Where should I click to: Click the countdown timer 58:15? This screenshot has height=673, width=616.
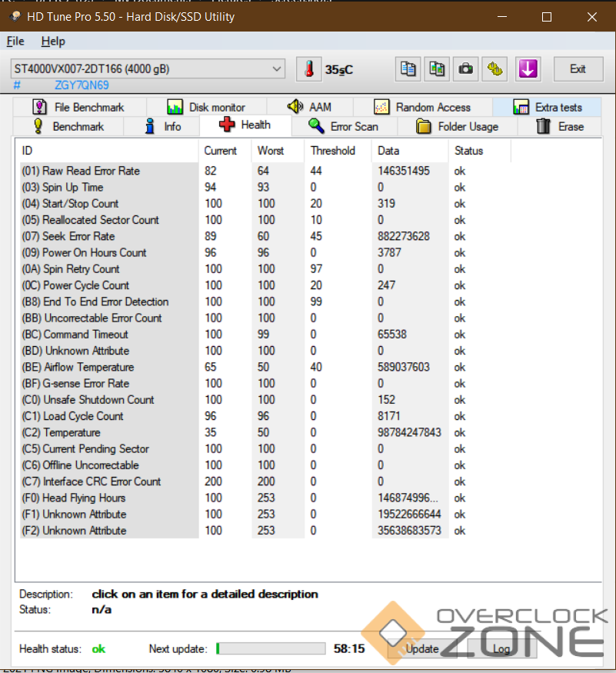(x=349, y=648)
